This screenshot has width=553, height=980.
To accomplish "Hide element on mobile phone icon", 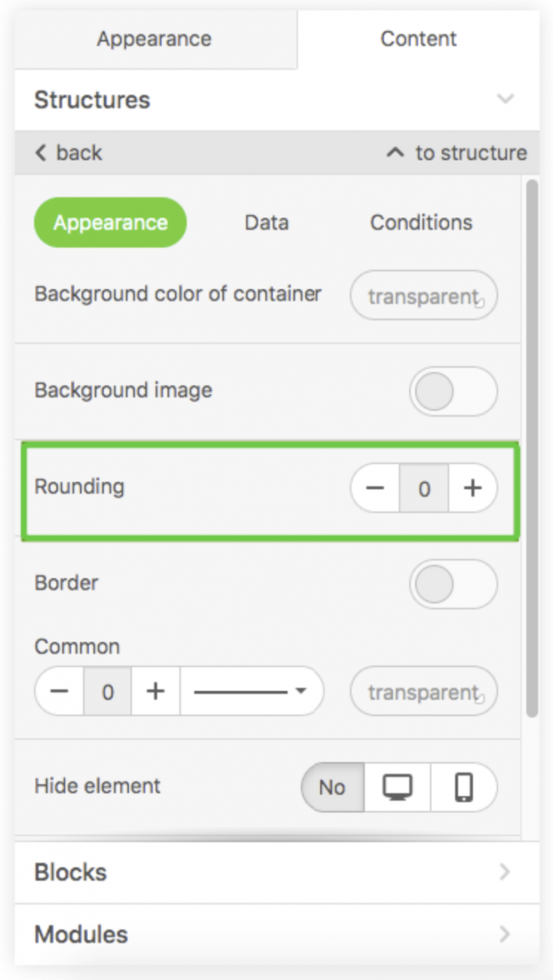I will click(x=464, y=787).
